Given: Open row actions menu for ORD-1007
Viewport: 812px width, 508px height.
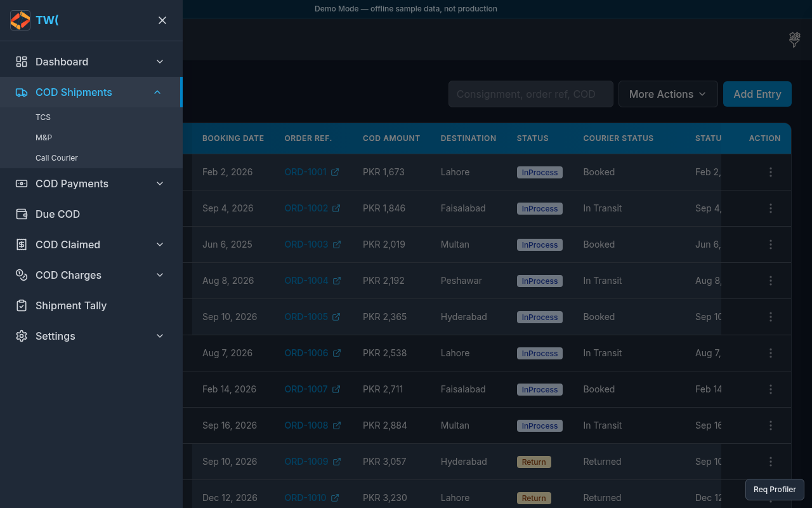Looking at the screenshot, I should (771, 389).
